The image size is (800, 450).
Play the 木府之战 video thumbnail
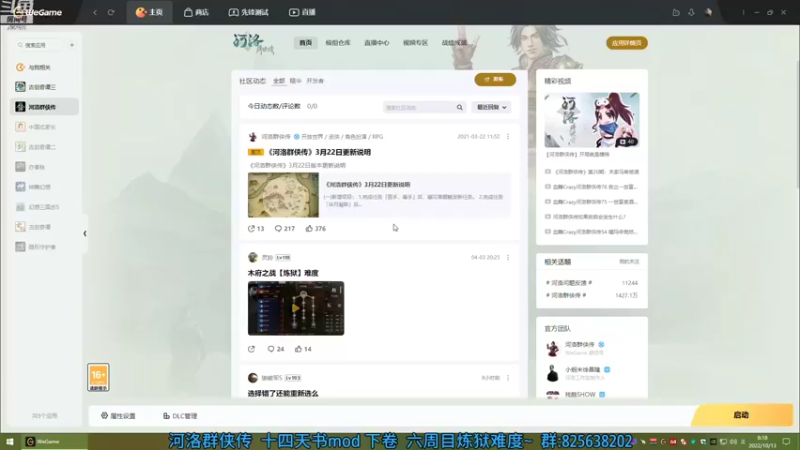296,308
